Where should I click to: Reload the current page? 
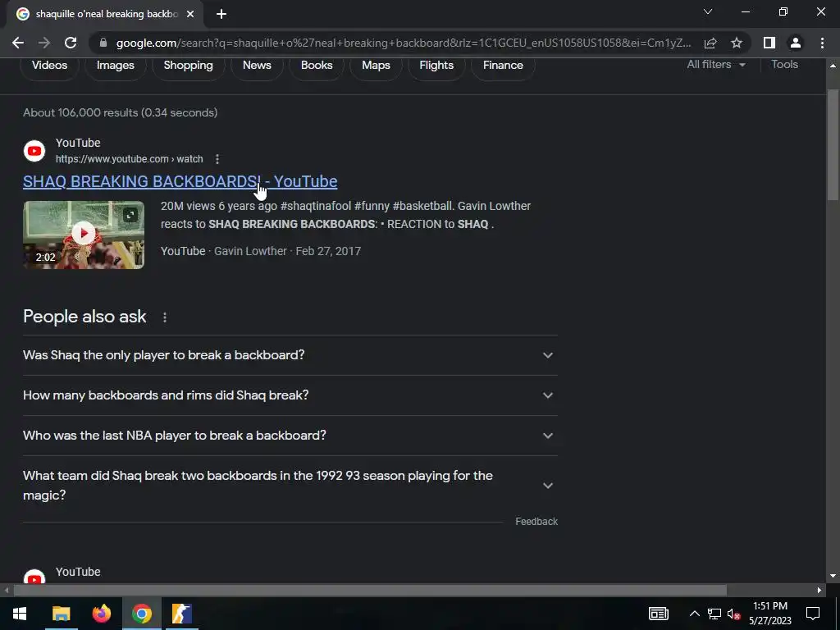[x=71, y=43]
